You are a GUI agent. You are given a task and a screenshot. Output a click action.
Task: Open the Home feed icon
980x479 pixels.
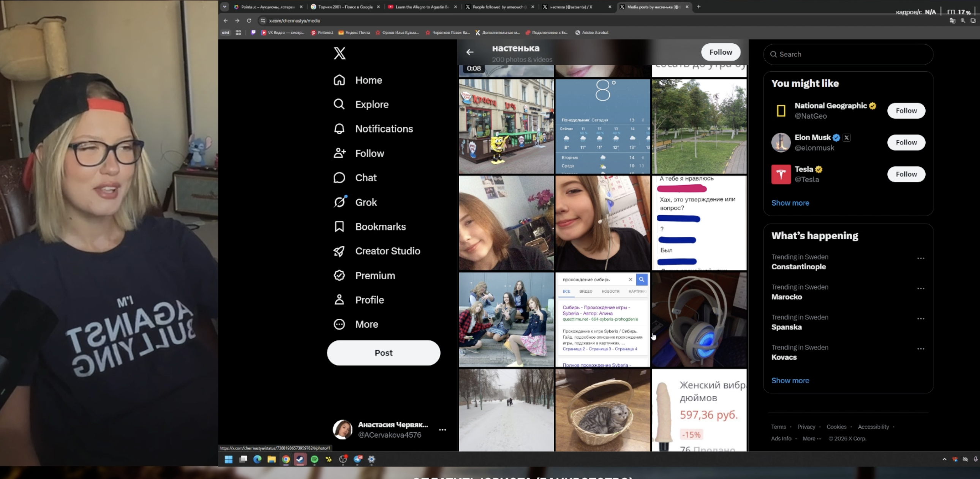339,80
